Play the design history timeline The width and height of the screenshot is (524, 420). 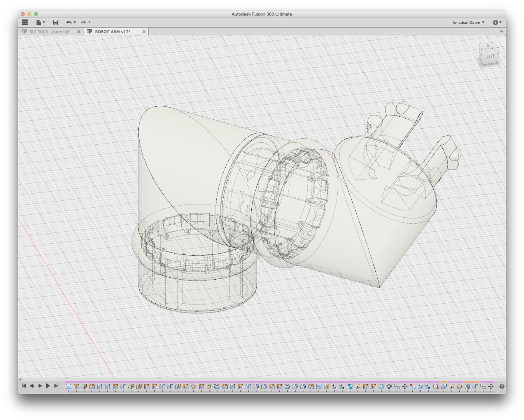coord(48,386)
